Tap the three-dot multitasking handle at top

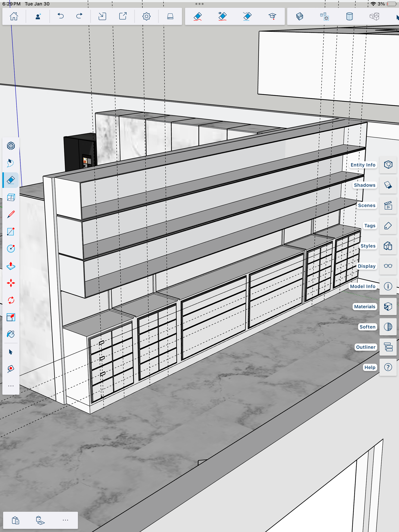coord(199,4)
